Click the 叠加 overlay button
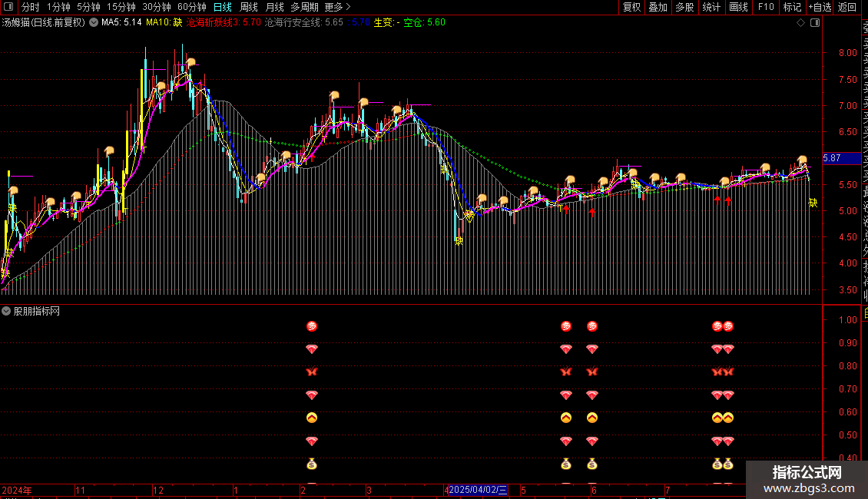Image resolution: width=868 pixels, height=499 pixels. [x=658, y=7]
